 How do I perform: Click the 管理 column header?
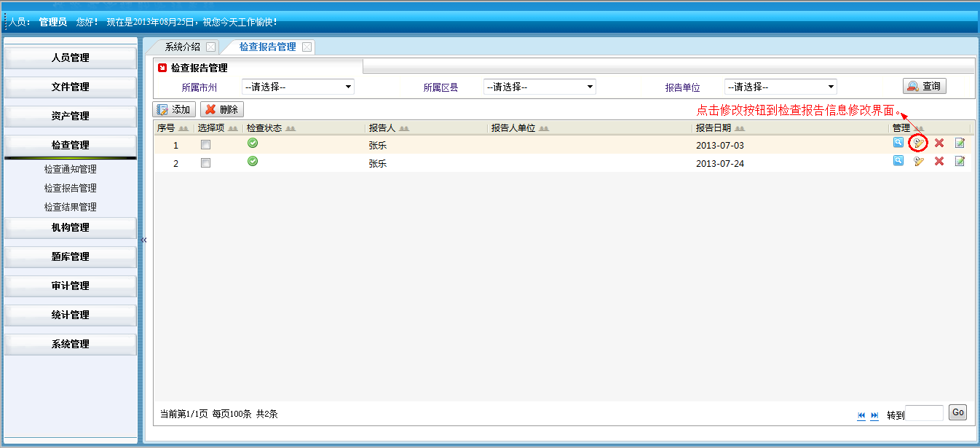(901, 128)
